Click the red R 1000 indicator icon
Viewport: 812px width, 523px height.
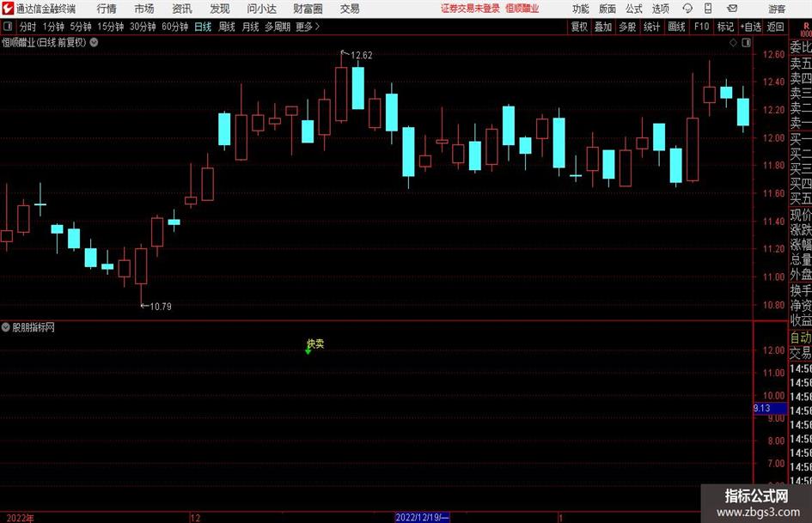pos(805,29)
